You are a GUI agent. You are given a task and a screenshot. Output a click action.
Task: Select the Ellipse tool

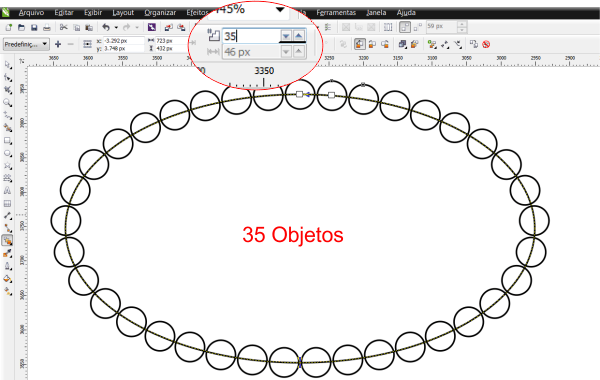pyautogui.click(x=8, y=153)
